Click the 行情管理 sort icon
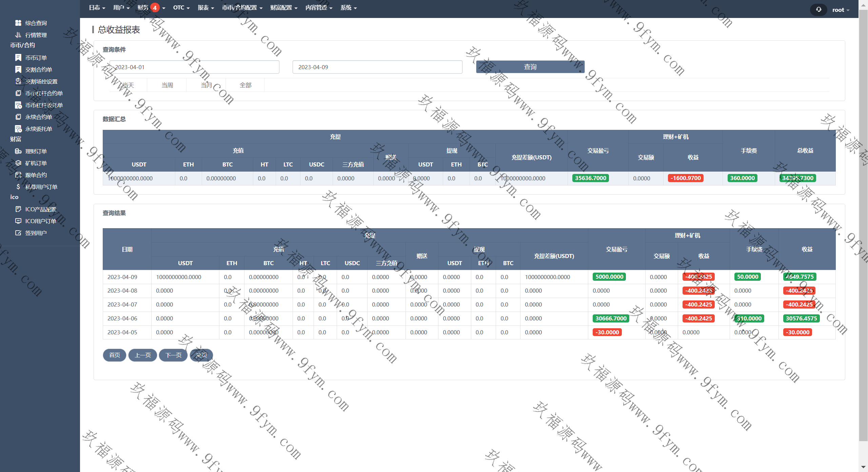Image resolution: width=868 pixels, height=472 pixels. click(x=18, y=35)
